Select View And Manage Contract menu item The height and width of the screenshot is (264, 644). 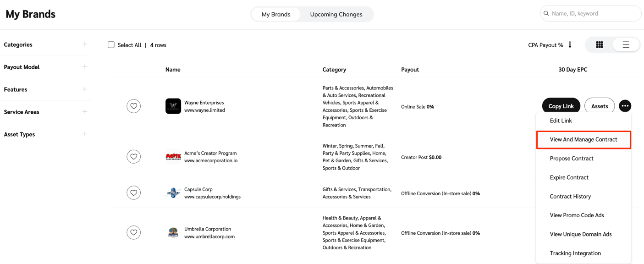(583, 139)
